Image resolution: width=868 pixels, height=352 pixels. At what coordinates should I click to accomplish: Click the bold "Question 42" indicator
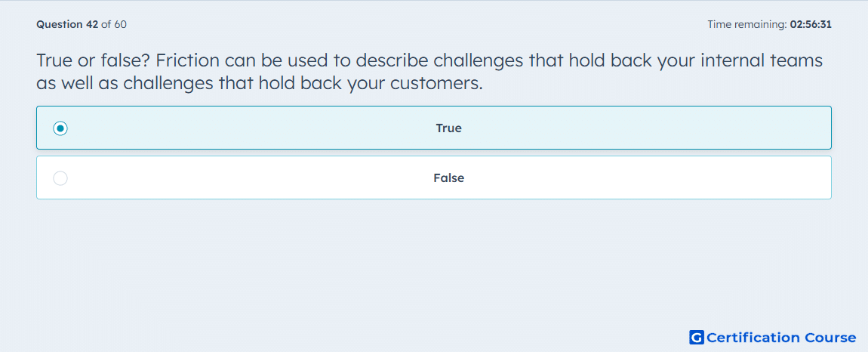tap(67, 24)
